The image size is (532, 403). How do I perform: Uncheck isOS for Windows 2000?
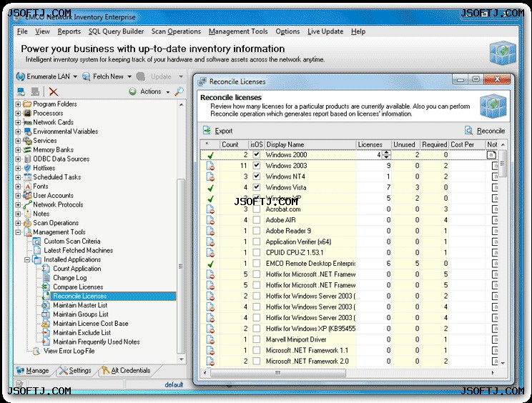pyautogui.click(x=257, y=154)
